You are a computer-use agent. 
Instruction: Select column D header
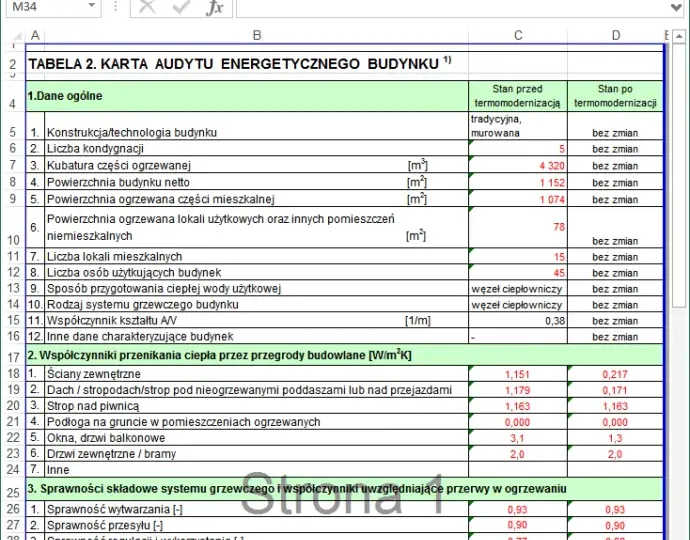click(x=616, y=35)
